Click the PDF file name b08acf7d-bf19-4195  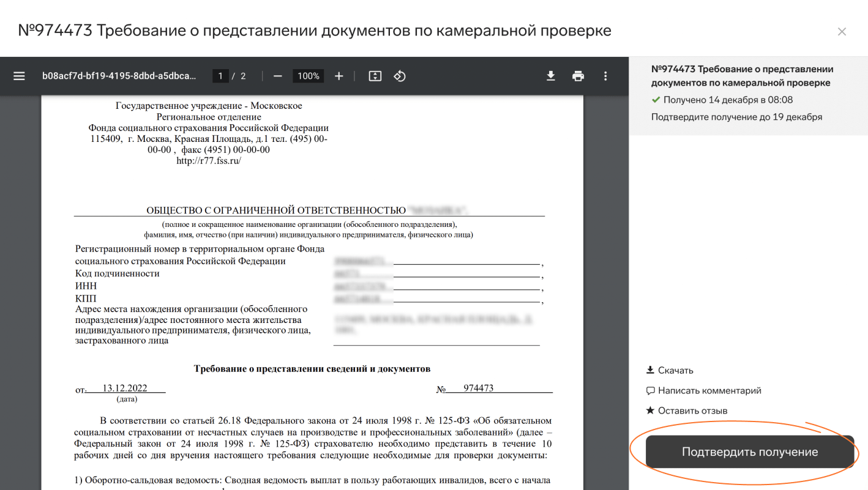point(119,76)
